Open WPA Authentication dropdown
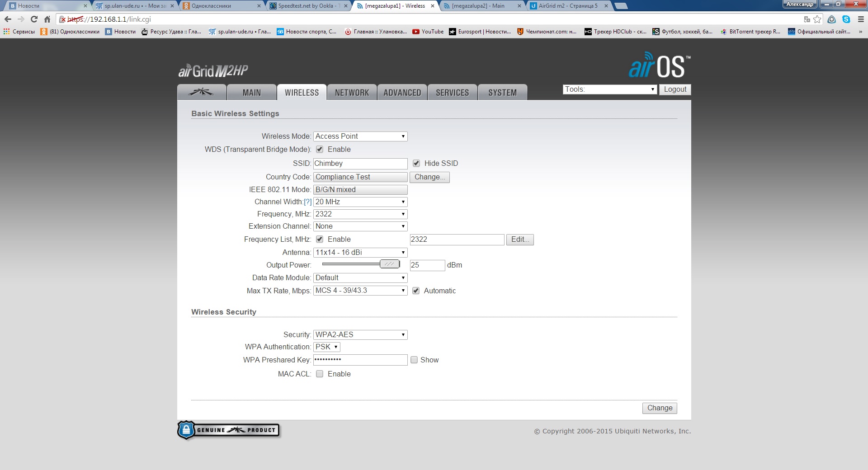868x470 pixels. [x=326, y=347]
